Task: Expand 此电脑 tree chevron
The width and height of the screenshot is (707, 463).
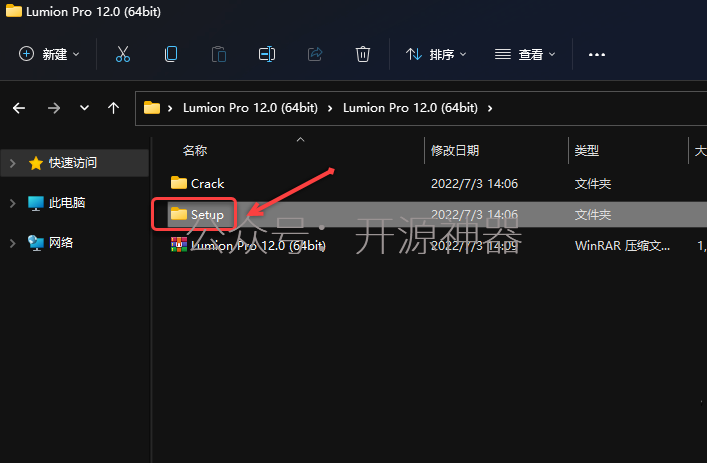Action: pos(13,203)
